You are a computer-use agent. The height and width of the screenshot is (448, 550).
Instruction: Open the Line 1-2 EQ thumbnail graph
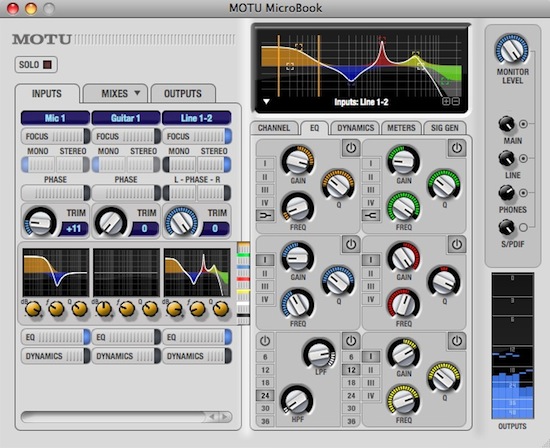pos(197,272)
